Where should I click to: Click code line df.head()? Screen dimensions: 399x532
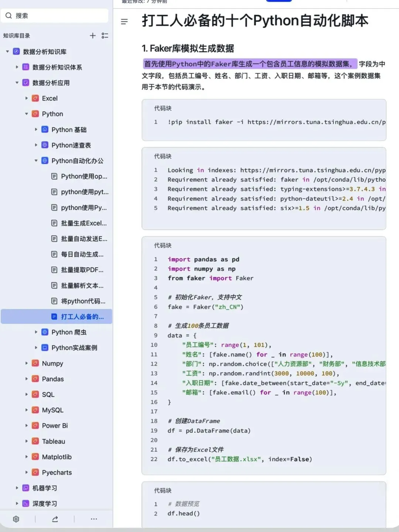184,513
